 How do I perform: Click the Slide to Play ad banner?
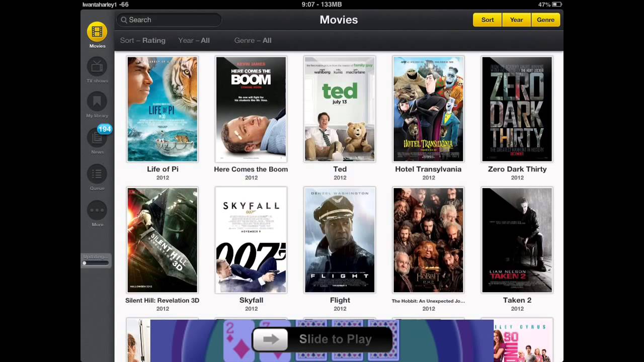tap(322, 341)
